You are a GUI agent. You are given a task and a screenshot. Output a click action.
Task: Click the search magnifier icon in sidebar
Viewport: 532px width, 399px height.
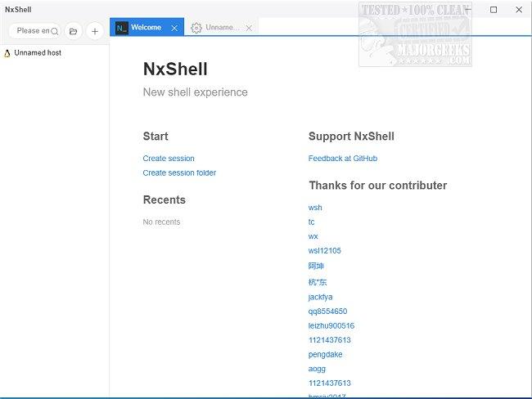[55, 31]
